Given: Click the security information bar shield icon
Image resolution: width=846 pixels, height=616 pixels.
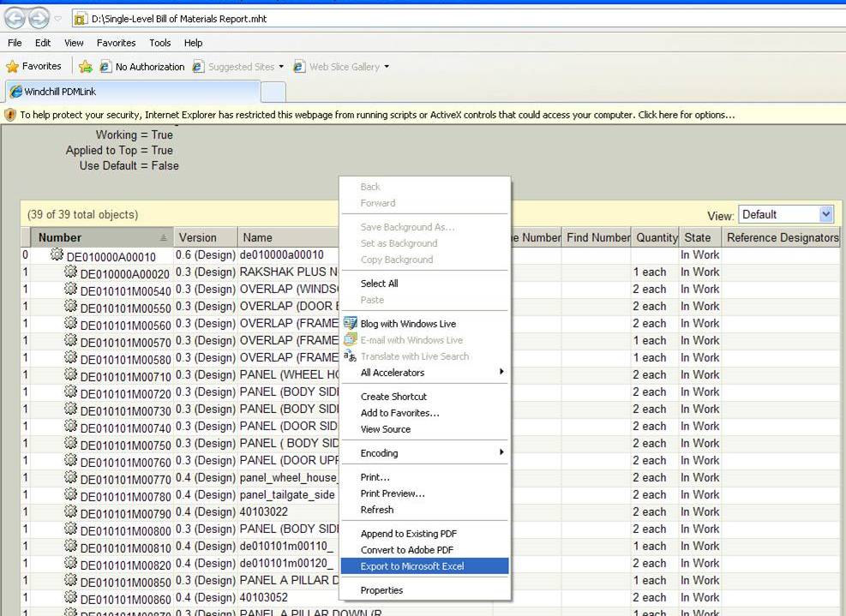Looking at the screenshot, I should (x=9, y=115).
